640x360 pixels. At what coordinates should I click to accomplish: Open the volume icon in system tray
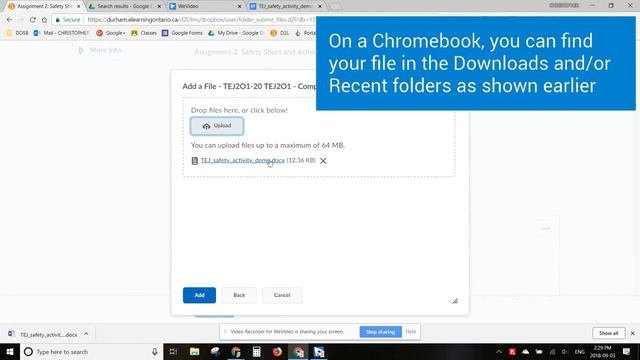pyautogui.click(x=565, y=351)
